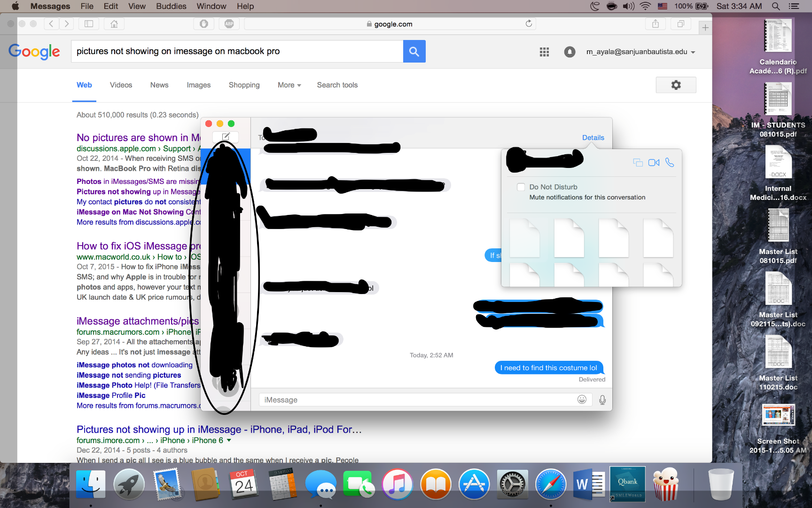Open the Window menu

(211, 6)
